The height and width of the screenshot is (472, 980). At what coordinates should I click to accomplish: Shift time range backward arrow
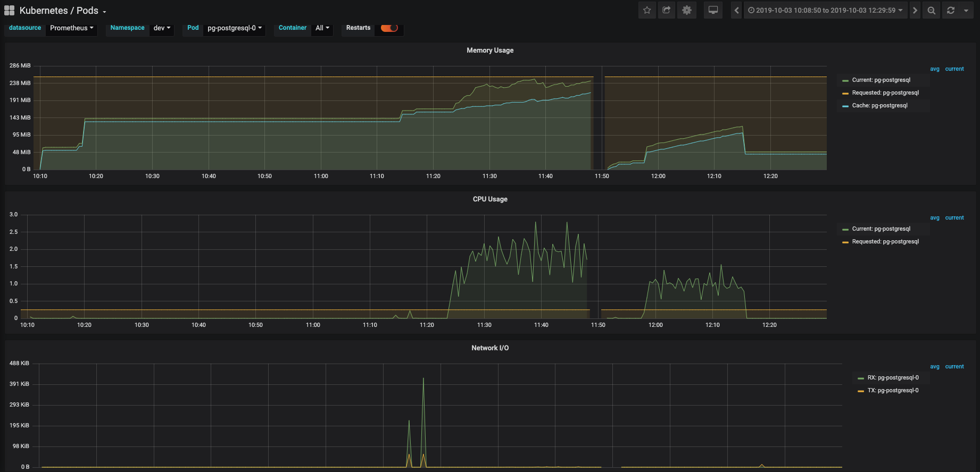737,10
